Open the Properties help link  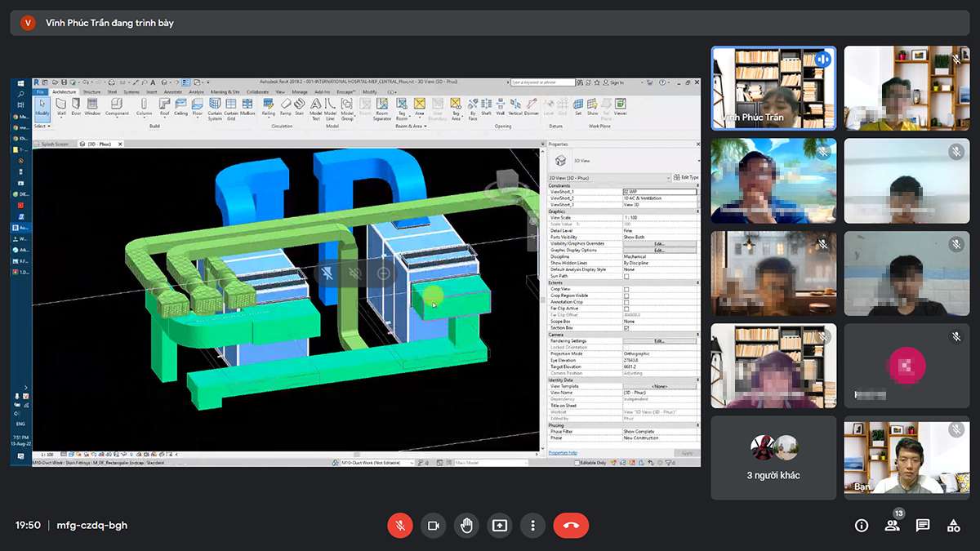pyautogui.click(x=563, y=452)
